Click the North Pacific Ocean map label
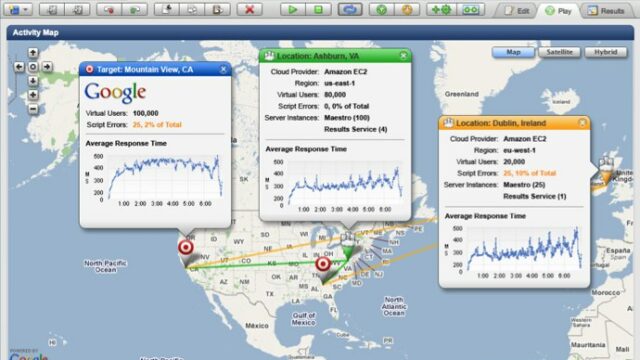The image size is (640, 360). (105, 266)
